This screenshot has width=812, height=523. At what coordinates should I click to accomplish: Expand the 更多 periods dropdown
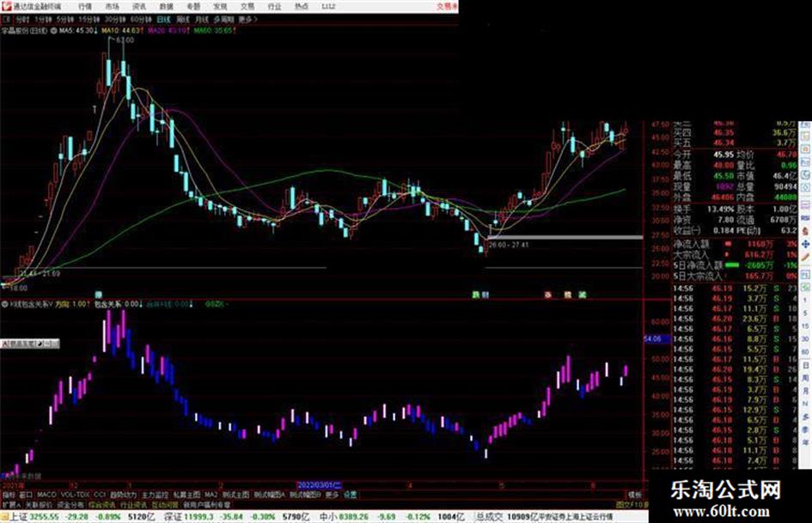click(x=247, y=20)
